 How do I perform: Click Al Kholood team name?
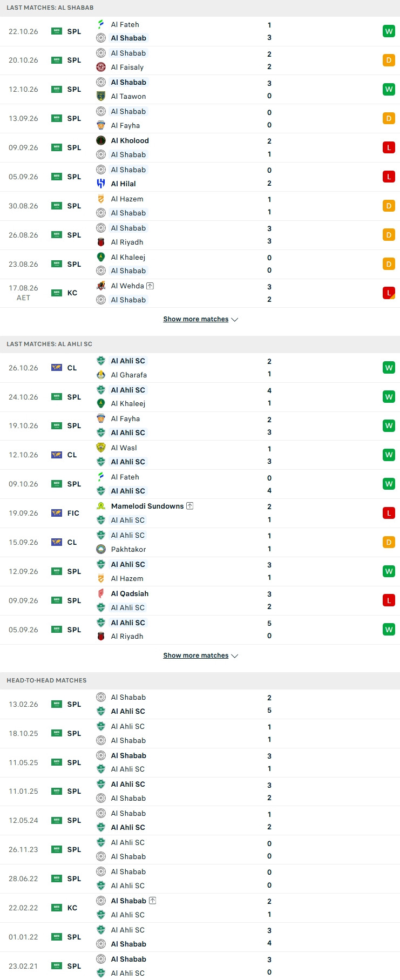coord(130,140)
